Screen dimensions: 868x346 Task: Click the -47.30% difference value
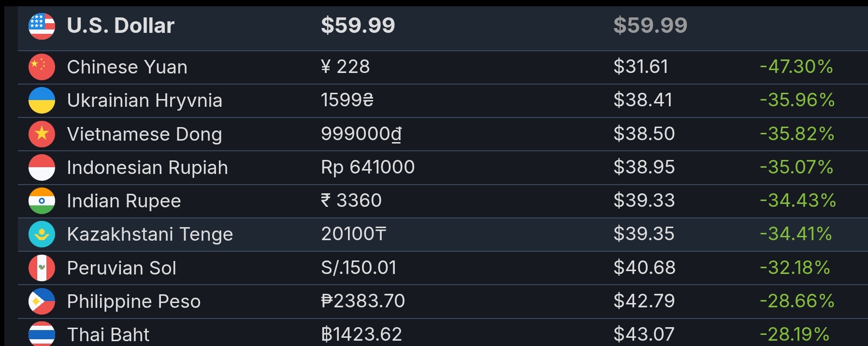point(796,67)
